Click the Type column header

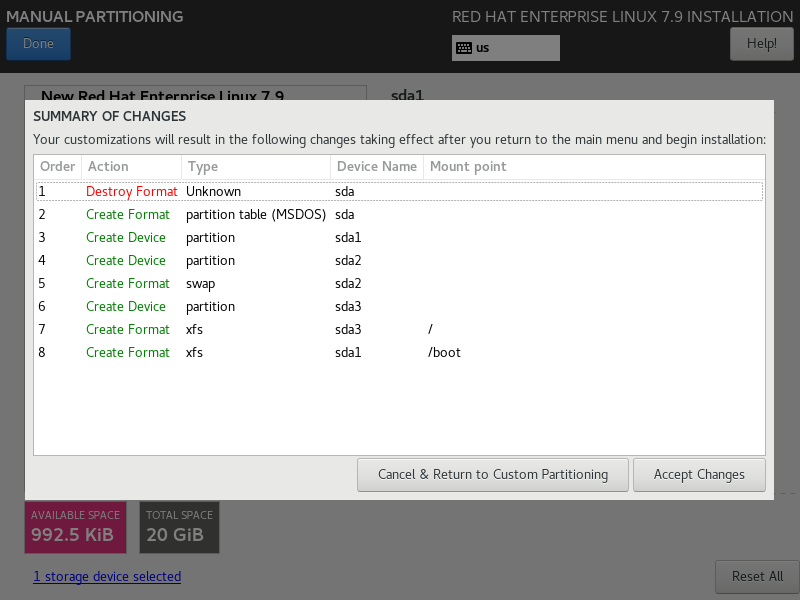(256, 167)
